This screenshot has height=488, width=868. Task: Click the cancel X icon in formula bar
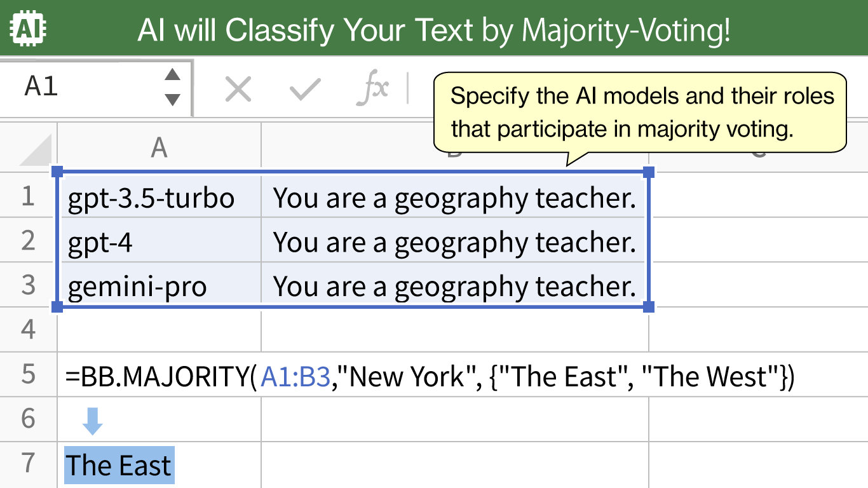[239, 90]
